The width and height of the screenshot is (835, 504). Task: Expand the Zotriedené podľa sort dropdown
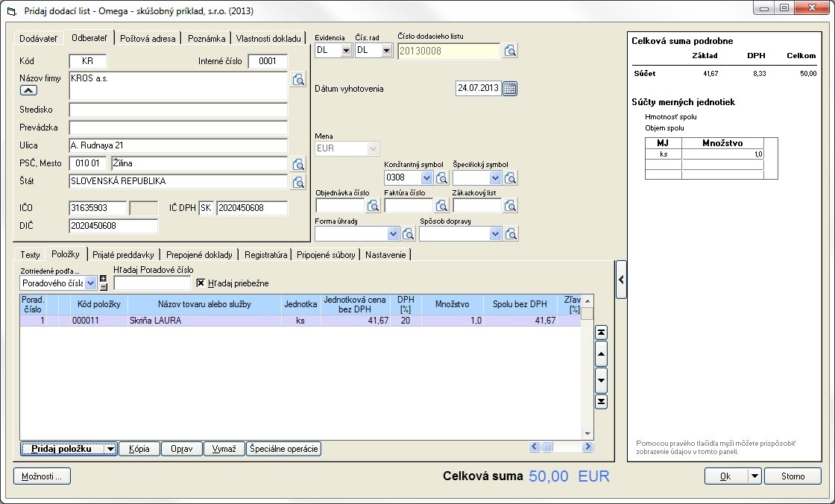pos(90,283)
